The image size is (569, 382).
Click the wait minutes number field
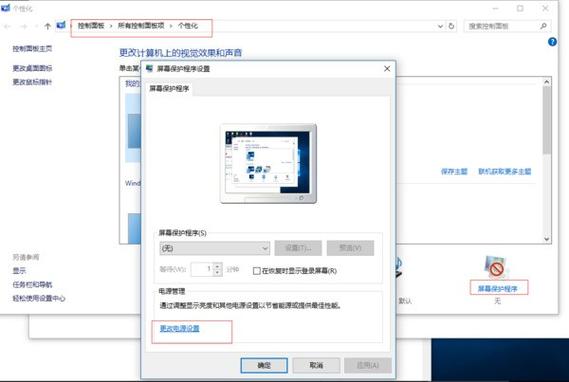point(202,269)
